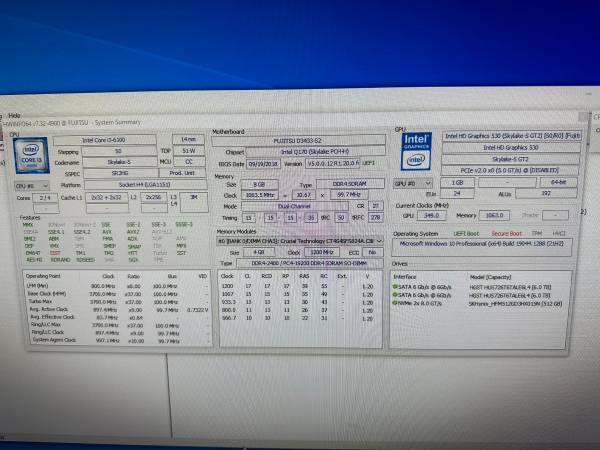Expand the memory module BANK 0 dropdown
Screen dimensions: 600x450
(x=300, y=241)
